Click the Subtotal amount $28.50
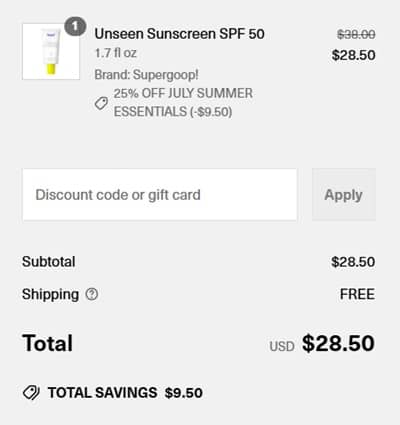Viewport: 400px width, 425px height. coord(353,262)
